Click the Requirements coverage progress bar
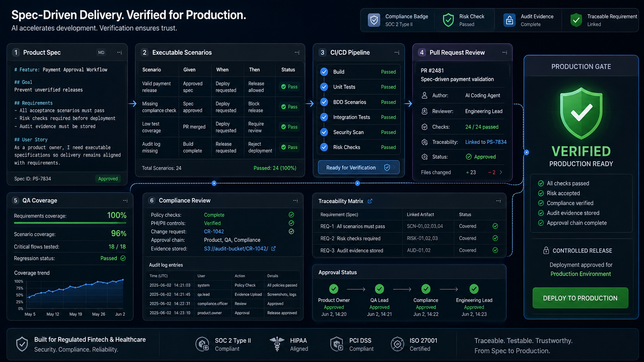The width and height of the screenshot is (644, 362). pos(70,223)
